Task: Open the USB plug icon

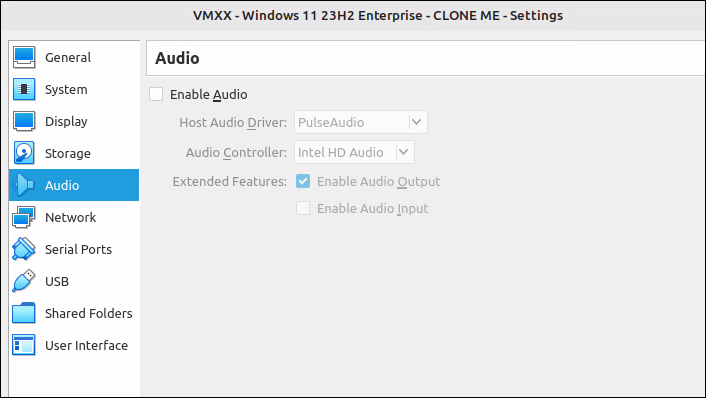Action: [24, 281]
